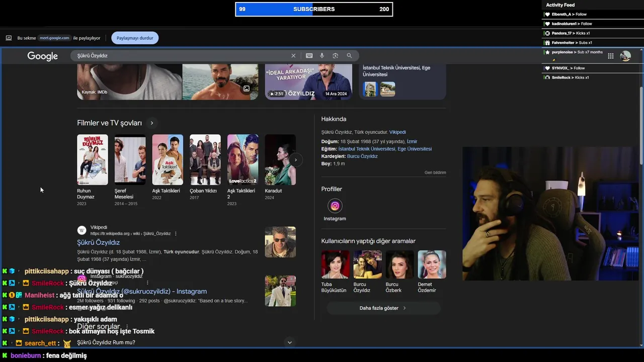Click the screen-share tab icon
This screenshot has height=362, width=644.
coord(9,38)
